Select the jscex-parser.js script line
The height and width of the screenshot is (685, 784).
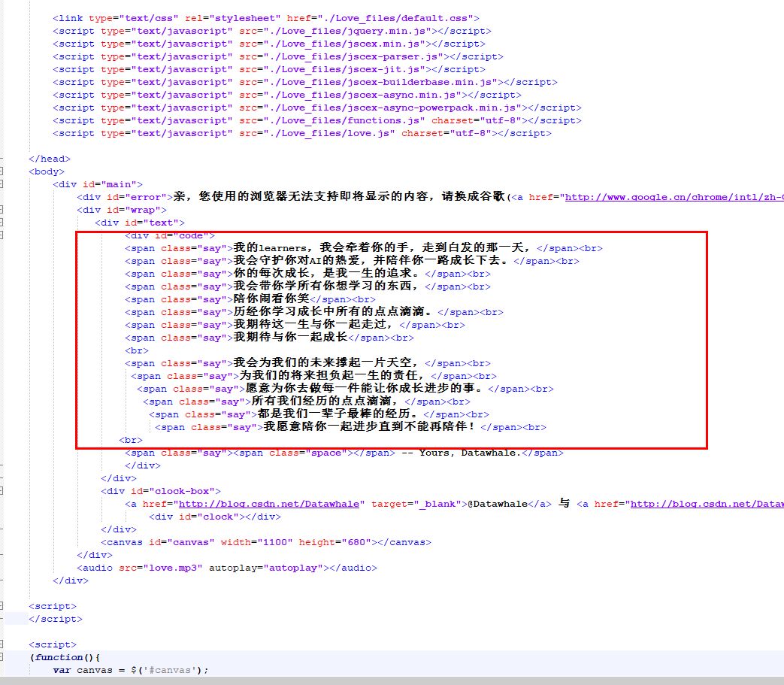pos(278,57)
